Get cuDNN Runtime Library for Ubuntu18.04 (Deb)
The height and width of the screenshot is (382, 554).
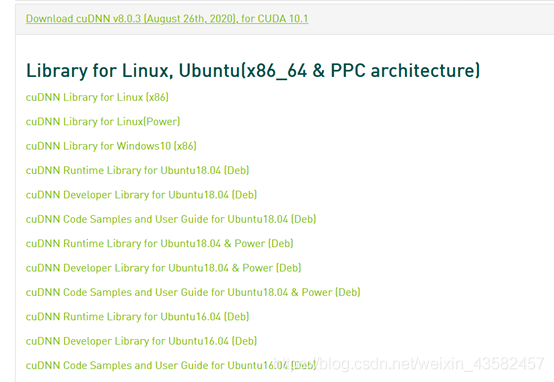pos(137,170)
